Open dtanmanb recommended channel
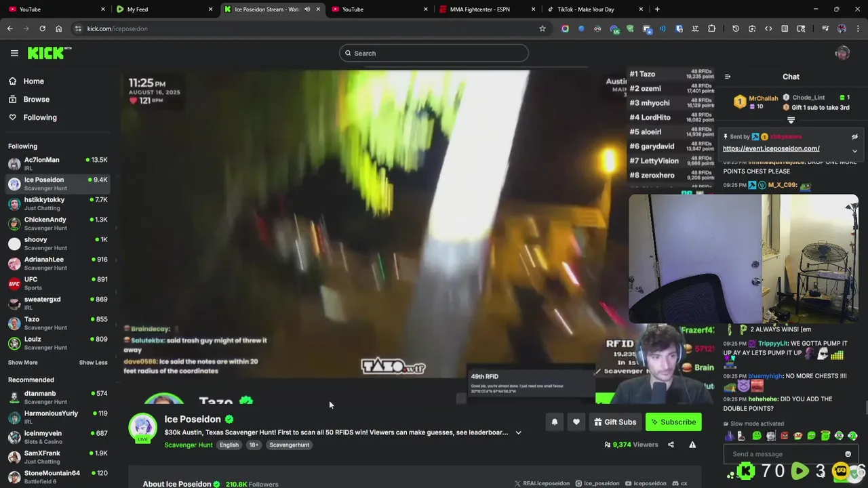868x488 pixels. pyautogui.click(x=57, y=397)
